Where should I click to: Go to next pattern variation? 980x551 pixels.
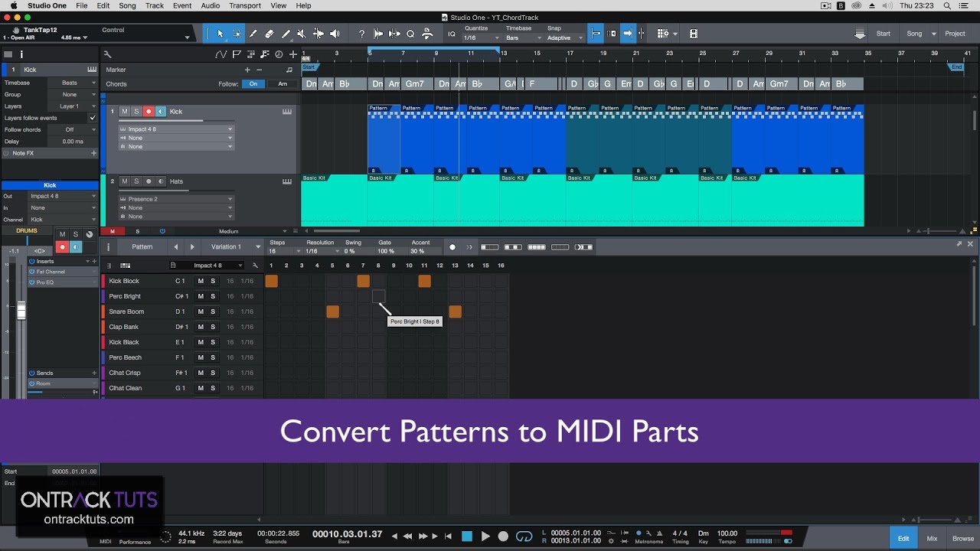[193, 246]
